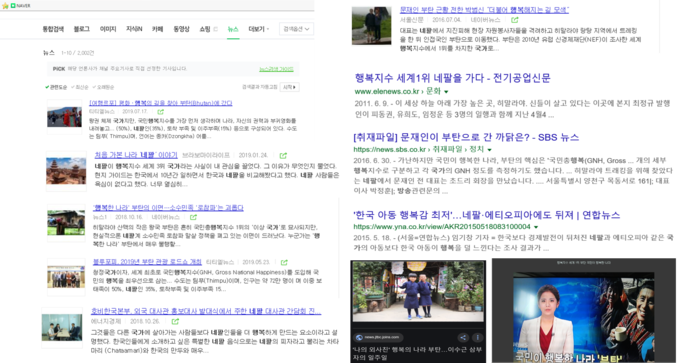Click result count text 1-10 / 2,002건
This screenshot has width=680, height=363.
tap(78, 53)
